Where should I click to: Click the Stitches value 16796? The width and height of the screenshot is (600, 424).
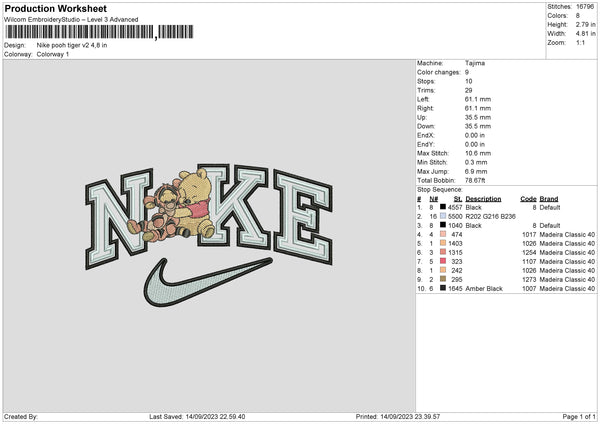click(x=585, y=7)
